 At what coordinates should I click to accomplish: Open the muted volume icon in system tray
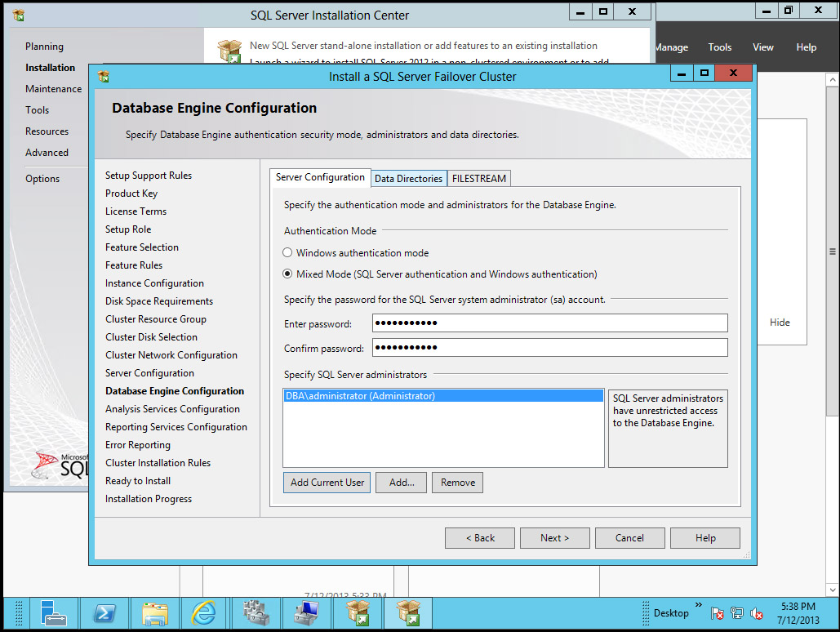tap(756, 612)
